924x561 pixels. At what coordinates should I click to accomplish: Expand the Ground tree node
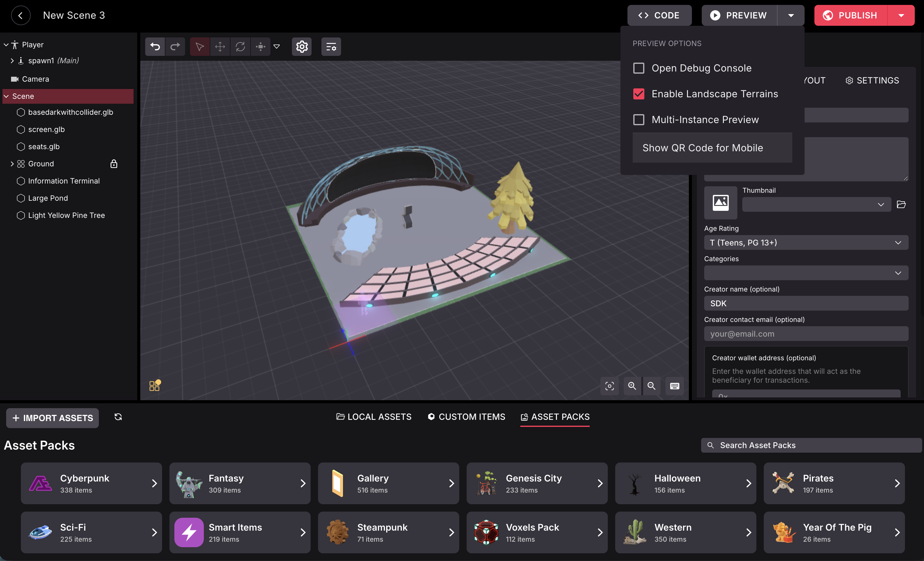pyautogui.click(x=12, y=164)
